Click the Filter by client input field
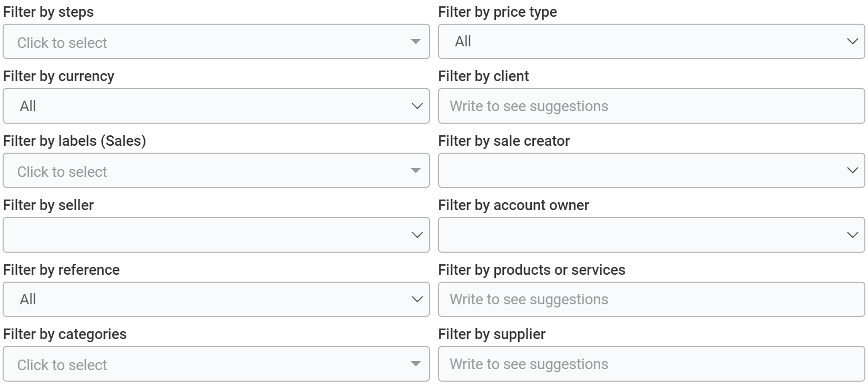The image size is (868, 388). pos(651,106)
